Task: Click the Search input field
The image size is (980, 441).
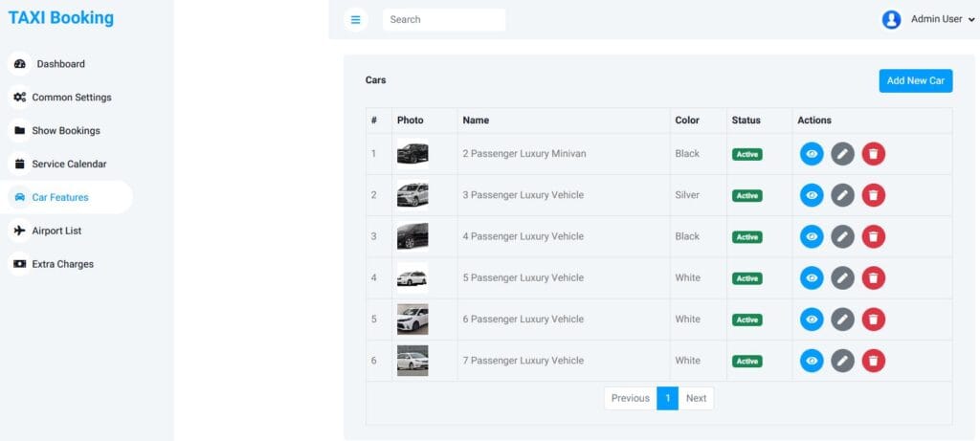Action: click(444, 19)
